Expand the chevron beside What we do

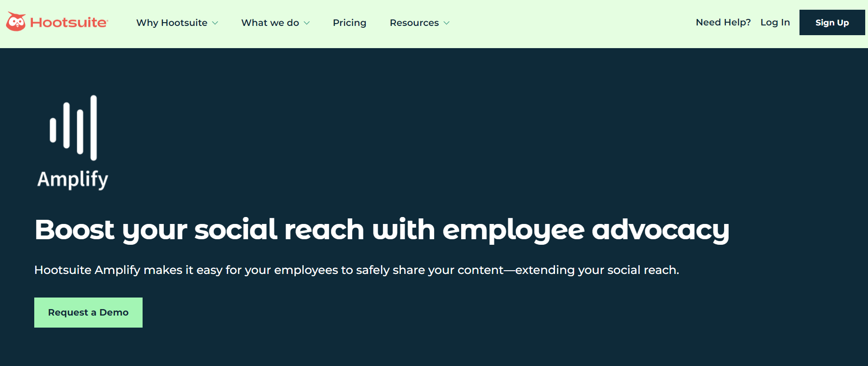click(x=306, y=23)
